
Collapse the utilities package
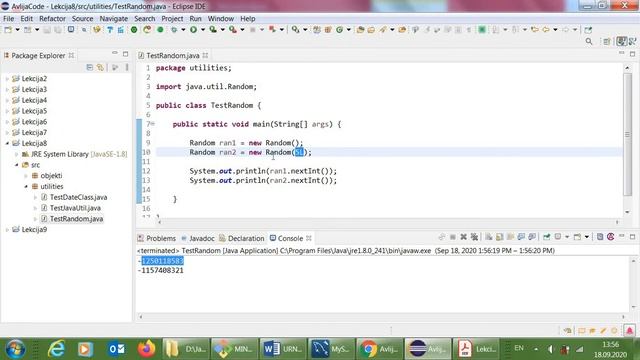click(26, 187)
